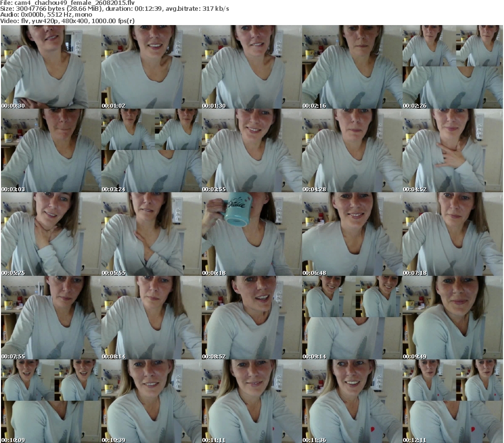
Task: Open the frame marked 00:01:02
Action: (x=152, y=67)
